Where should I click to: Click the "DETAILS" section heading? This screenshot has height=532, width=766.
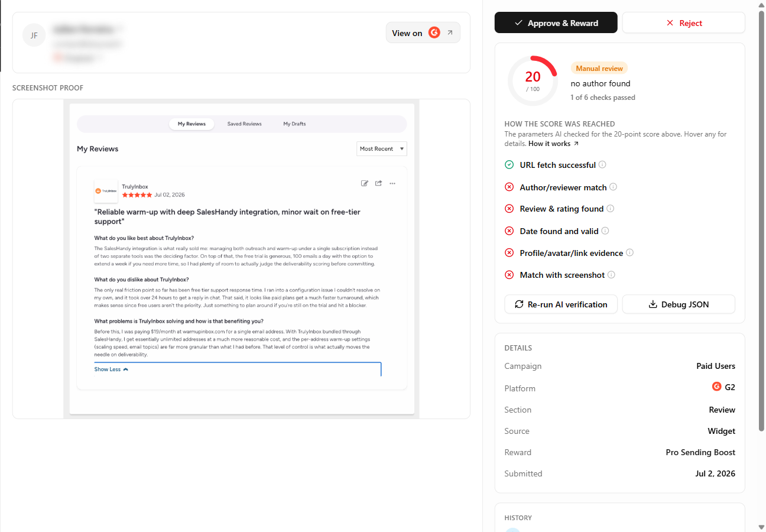(518, 348)
